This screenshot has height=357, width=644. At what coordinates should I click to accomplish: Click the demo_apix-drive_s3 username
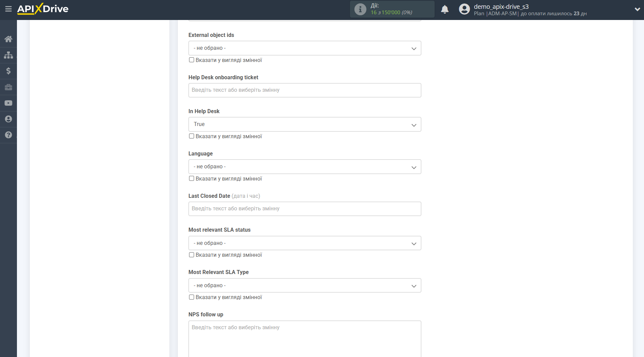501,6
